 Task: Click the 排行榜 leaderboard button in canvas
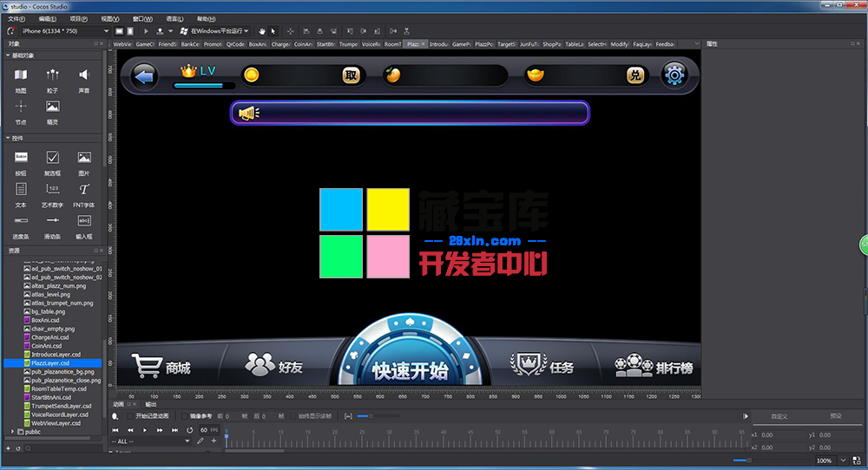click(x=654, y=366)
